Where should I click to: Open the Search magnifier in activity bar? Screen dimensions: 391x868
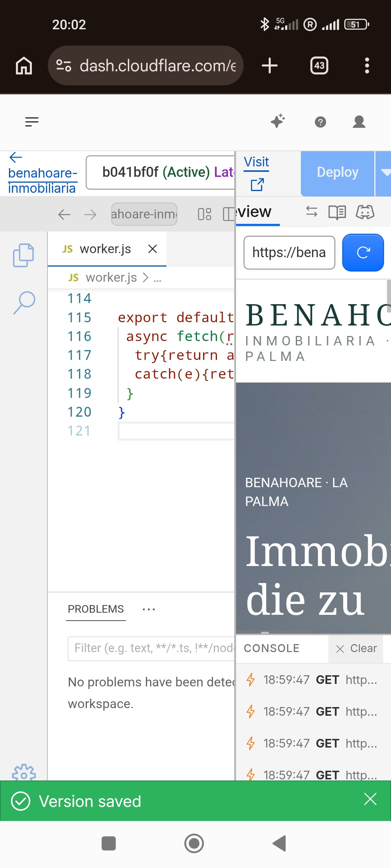(x=24, y=303)
